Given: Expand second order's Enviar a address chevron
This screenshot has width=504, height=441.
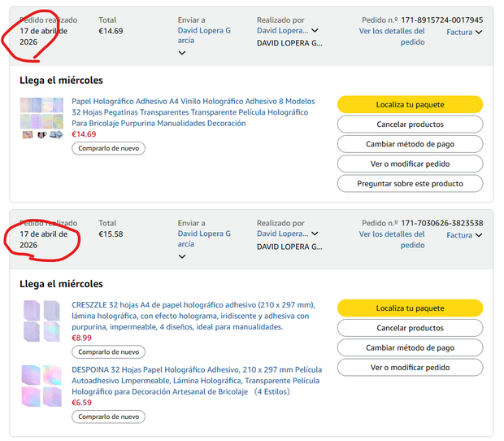Looking at the screenshot, I should click(182, 256).
